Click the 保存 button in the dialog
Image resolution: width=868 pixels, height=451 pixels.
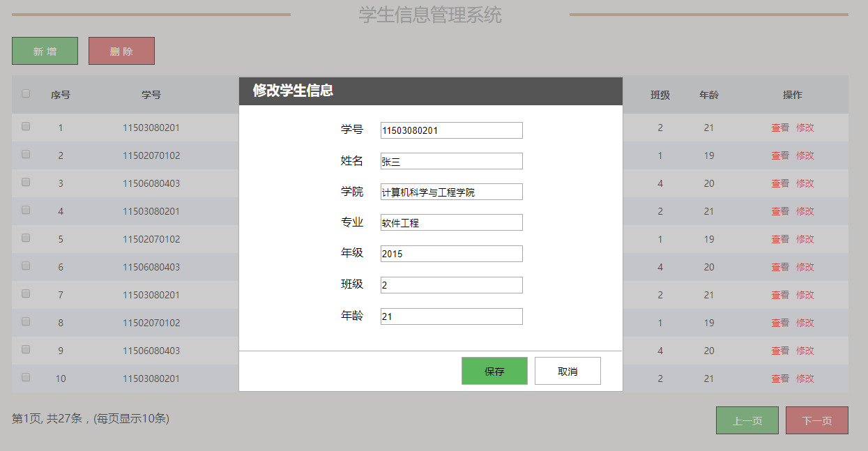pyautogui.click(x=494, y=371)
